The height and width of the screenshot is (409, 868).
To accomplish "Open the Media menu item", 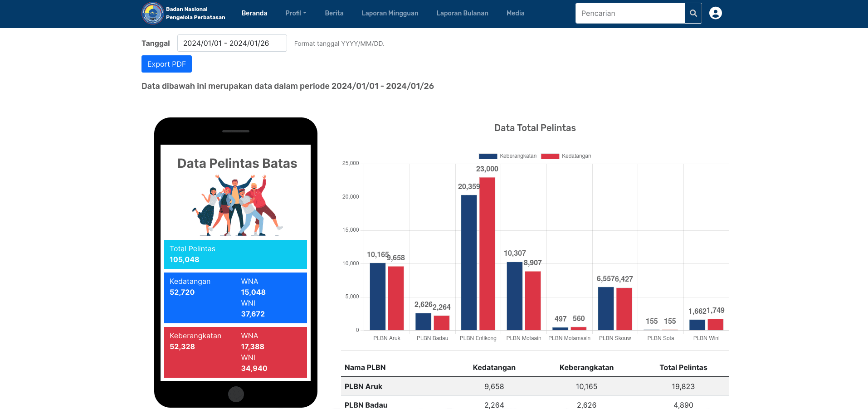I will tap(516, 13).
